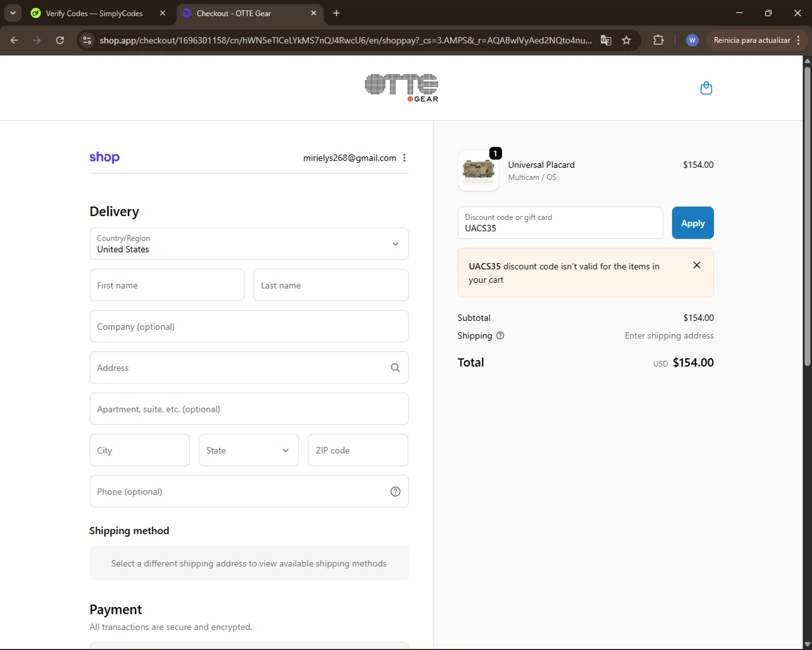Show phone number help tooltip
Viewport: 812px width, 650px height.
pos(395,491)
